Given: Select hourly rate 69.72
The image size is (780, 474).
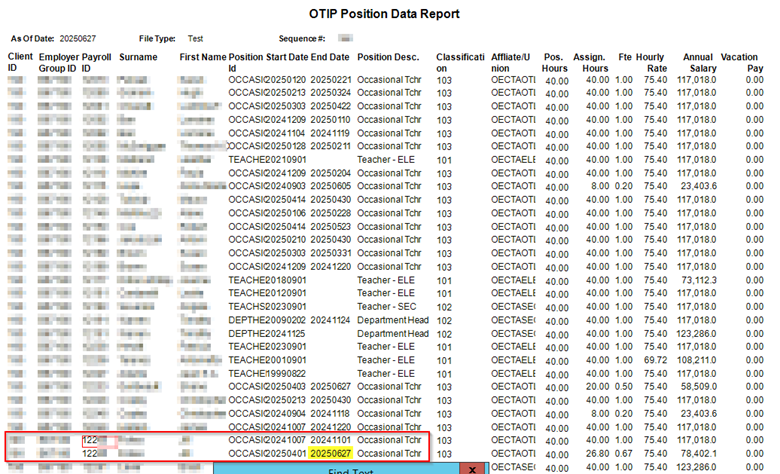Looking at the screenshot, I should [655, 360].
